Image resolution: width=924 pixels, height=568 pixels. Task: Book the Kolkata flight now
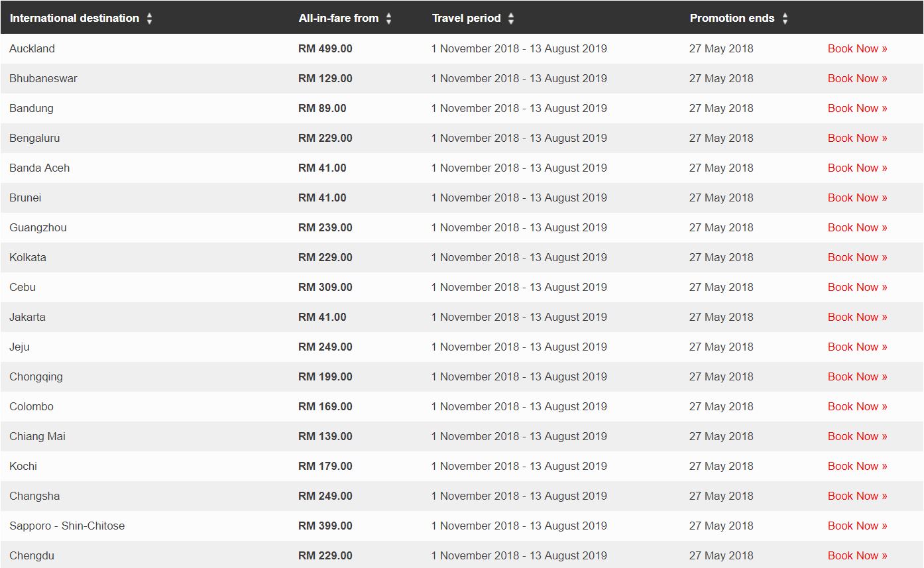[857, 257]
